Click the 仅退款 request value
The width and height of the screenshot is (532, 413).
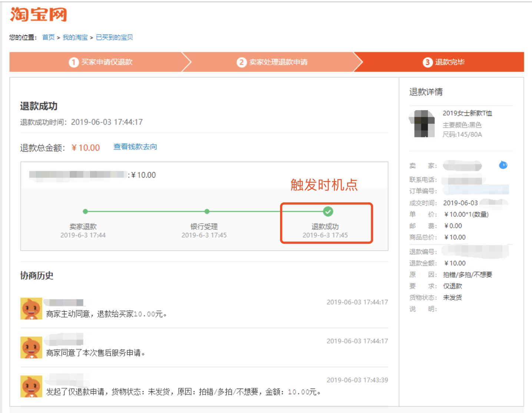point(453,286)
